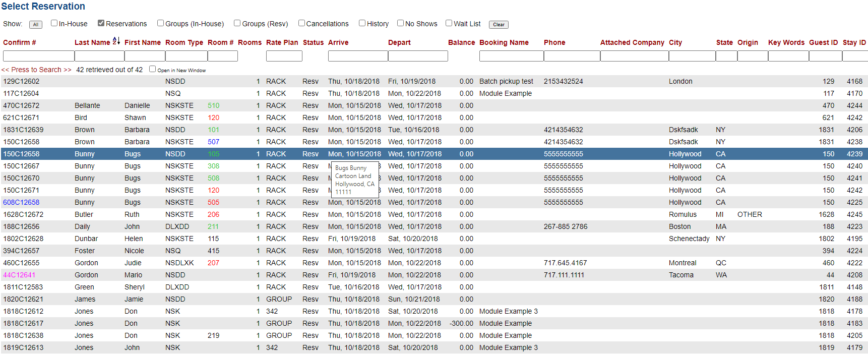Screen dimensions: 868x354
Task: Click the Phone filter text box
Action: point(572,56)
